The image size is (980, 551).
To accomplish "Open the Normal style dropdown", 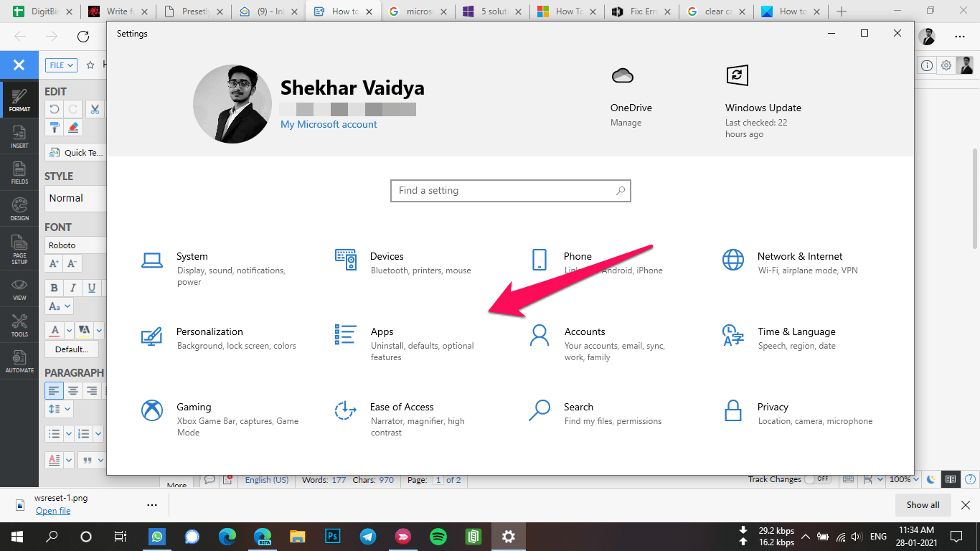I will pyautogui.click(x=76, y=198).
